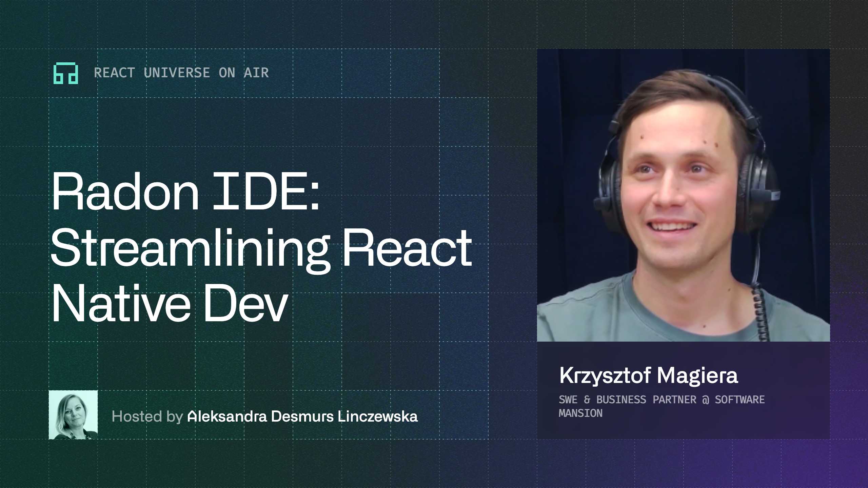Click the '@' symbol in guest subtitle
The height and width of the screenshot is (488, 868).
[x=706, y=400]
